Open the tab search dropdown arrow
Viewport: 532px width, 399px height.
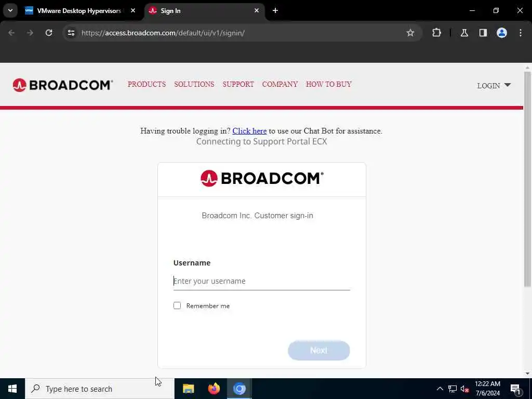point(10,10)
